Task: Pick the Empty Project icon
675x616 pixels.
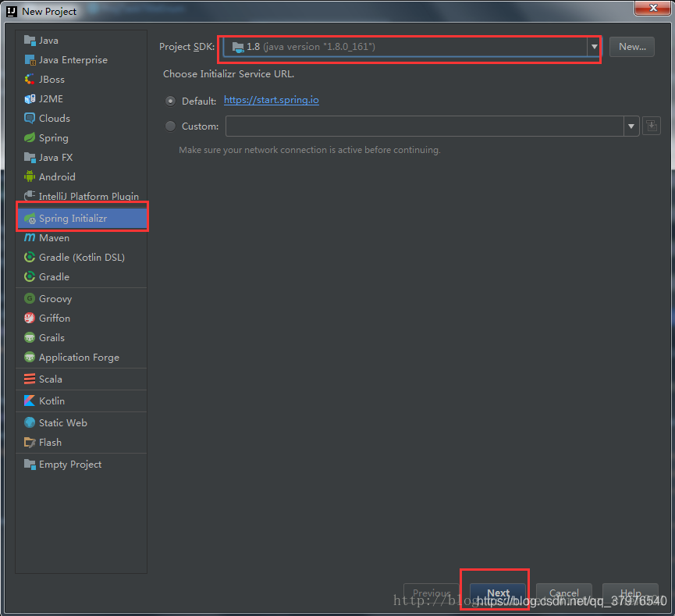Action: tap(30, 465)
